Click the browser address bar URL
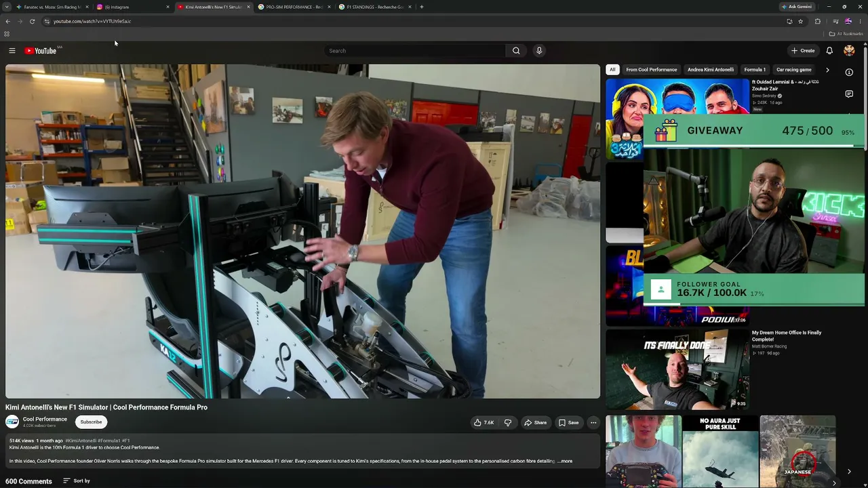The width and height of the screenshot is (868, 488). click(92, 21)
